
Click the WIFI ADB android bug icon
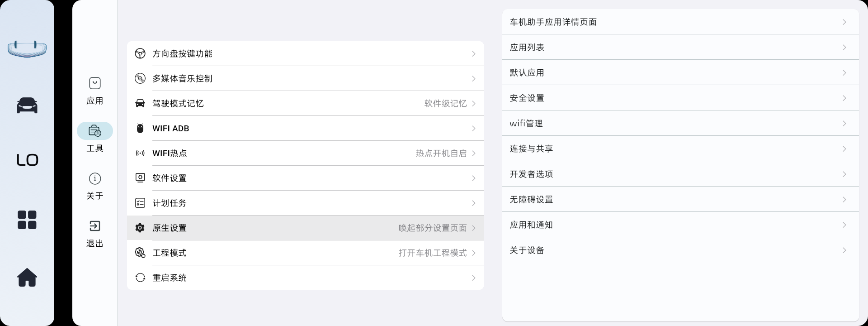(x=140, y=129)
